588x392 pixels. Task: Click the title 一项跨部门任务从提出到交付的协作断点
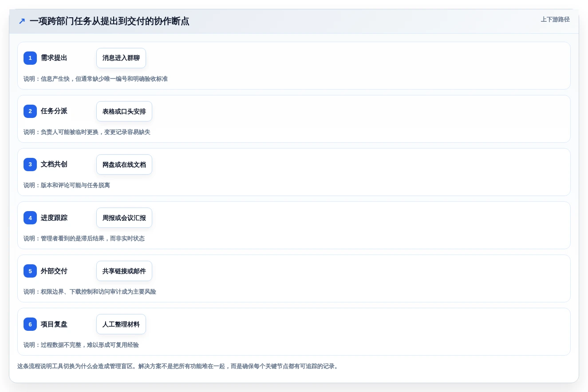[109, 21]
